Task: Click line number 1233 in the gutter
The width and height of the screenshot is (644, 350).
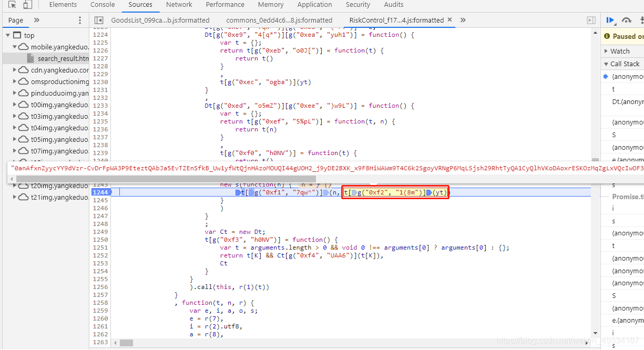Action: pyautogui.click(x=100, y=106)
